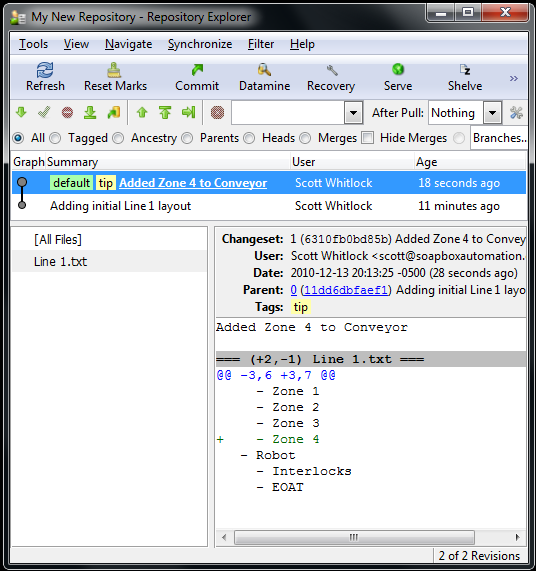Viewport: 536px width, 571px height.
Task: Click the User column header
Action: pos(352,162)
